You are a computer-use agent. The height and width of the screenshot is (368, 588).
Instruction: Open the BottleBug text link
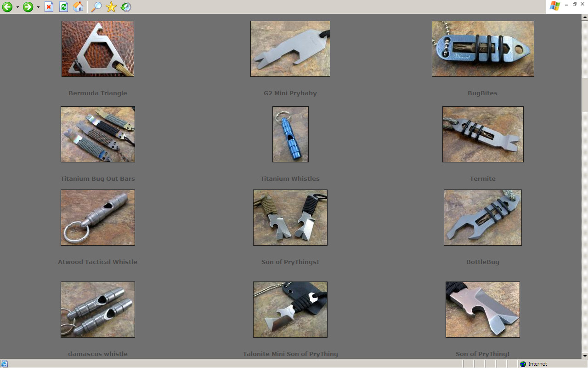point(482,262)
